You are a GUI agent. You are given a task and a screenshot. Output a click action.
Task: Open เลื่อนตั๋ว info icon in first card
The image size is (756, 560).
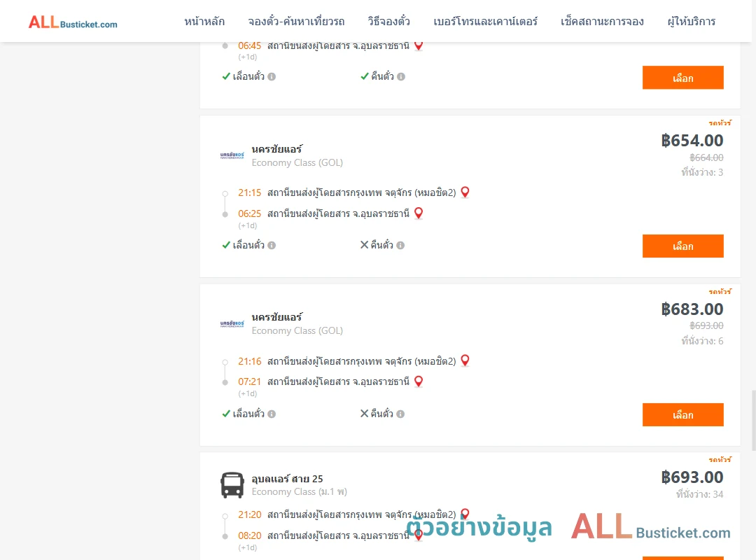pos(272,77)
